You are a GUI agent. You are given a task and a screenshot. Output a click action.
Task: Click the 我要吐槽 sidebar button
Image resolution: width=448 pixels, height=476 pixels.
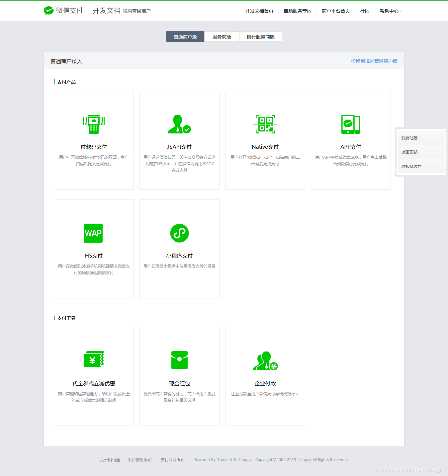[x=421, y=138]
